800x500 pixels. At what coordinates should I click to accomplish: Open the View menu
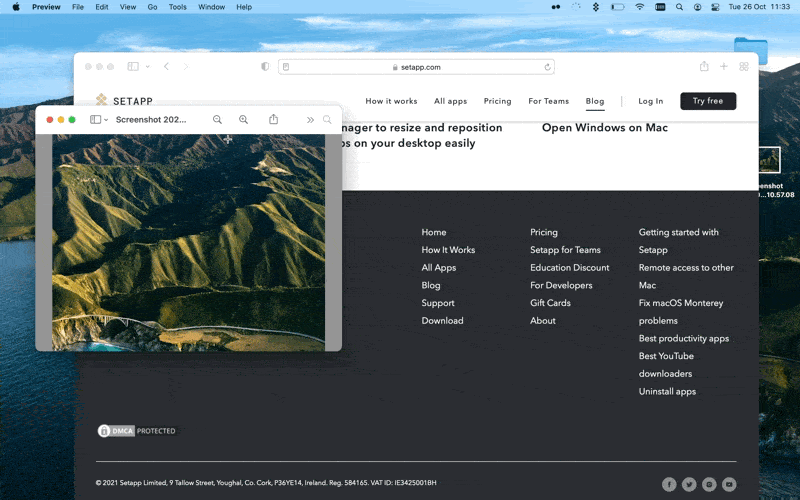(x=128, y=7)
